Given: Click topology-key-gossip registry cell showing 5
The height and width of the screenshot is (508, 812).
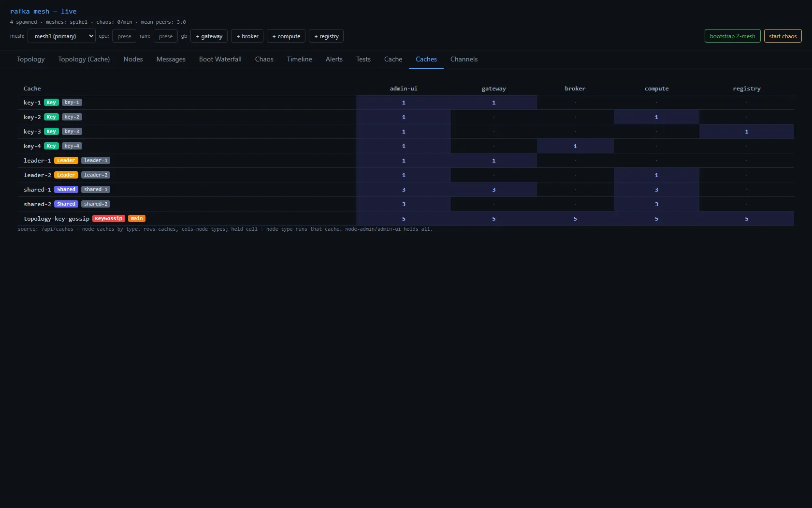Looking at the screenshot, I should (x=747, y=219).
